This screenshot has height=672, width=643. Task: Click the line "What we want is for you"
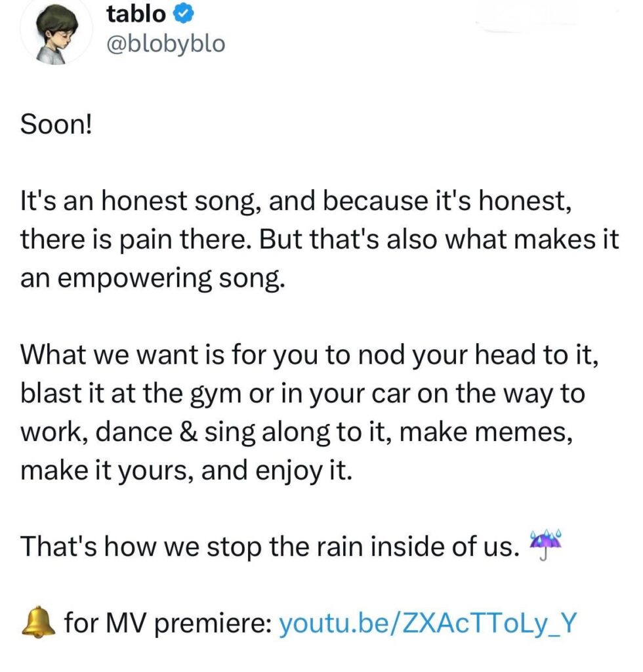tap(309, 355)
